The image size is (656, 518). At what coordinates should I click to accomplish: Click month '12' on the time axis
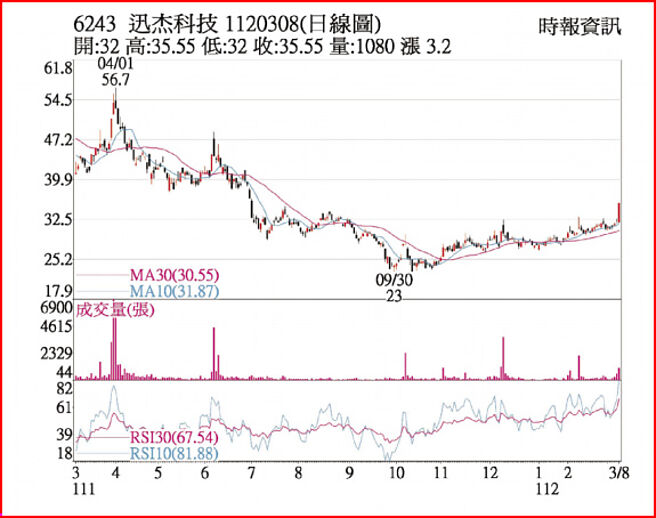coord(490,473)
